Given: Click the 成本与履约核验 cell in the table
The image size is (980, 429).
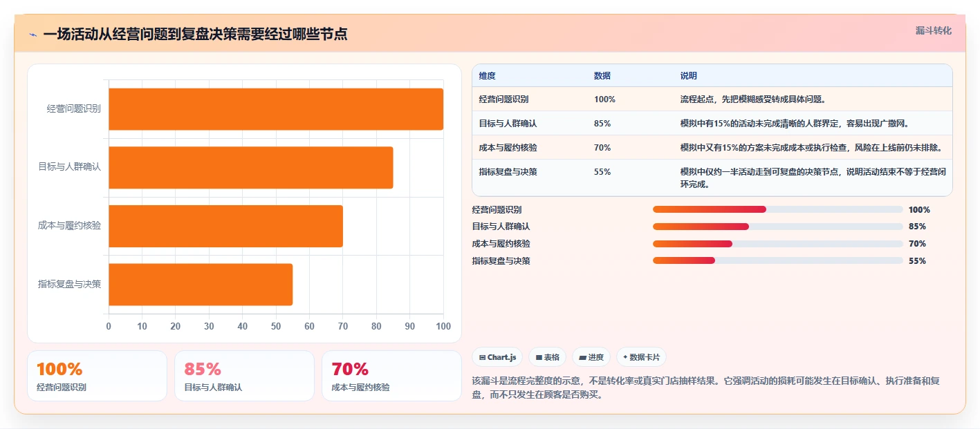Looking at the screenshot, I should 508,148.
